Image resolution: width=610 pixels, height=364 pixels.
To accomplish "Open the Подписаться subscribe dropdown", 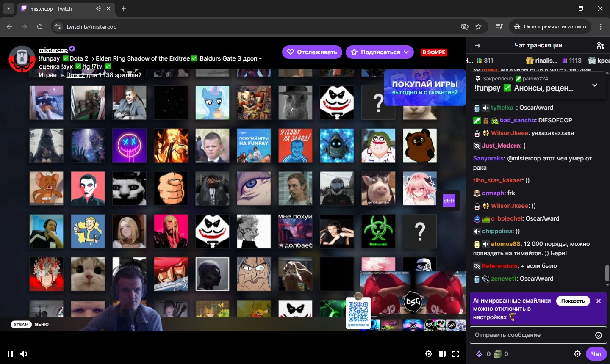I will click(x=380, y=52).
